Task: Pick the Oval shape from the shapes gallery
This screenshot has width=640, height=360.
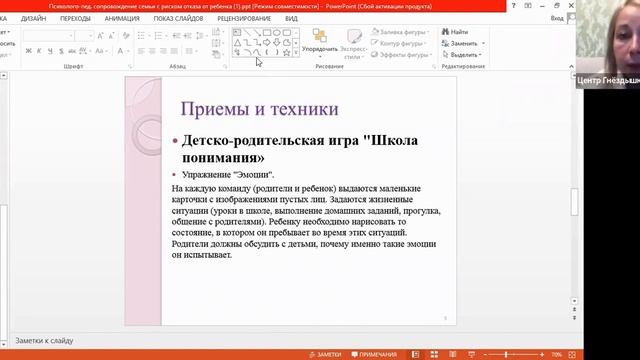Action: coord(277,33)
